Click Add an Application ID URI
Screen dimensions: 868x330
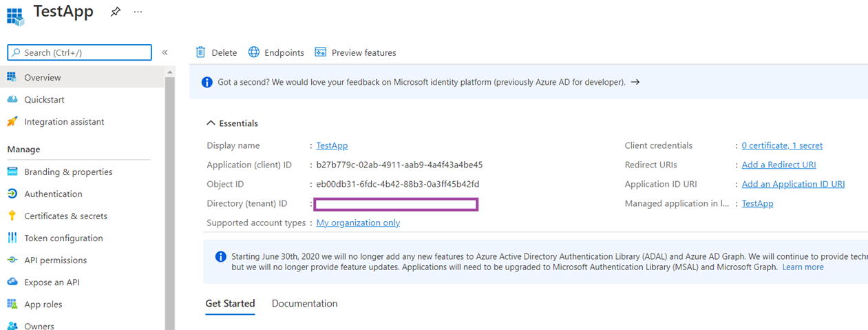point(793,184)
